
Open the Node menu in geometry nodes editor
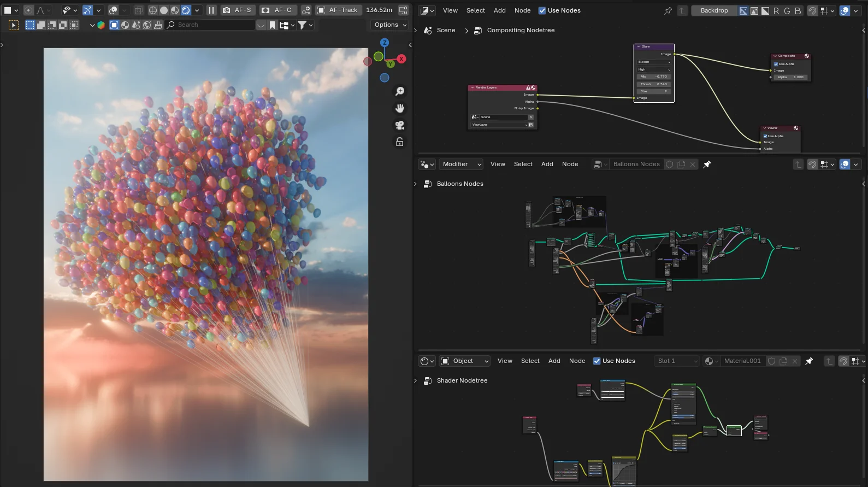[x=570, y=164]
